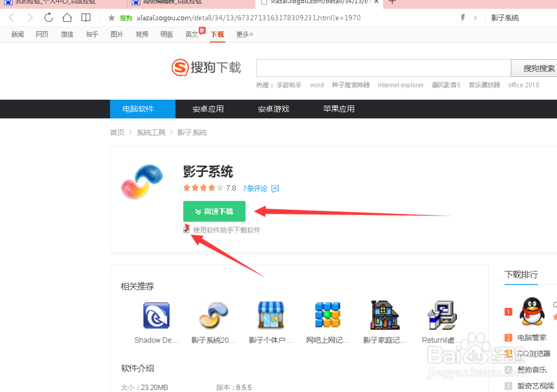
Task: Click the star rating under 影子系统
Action: point(203,188)
